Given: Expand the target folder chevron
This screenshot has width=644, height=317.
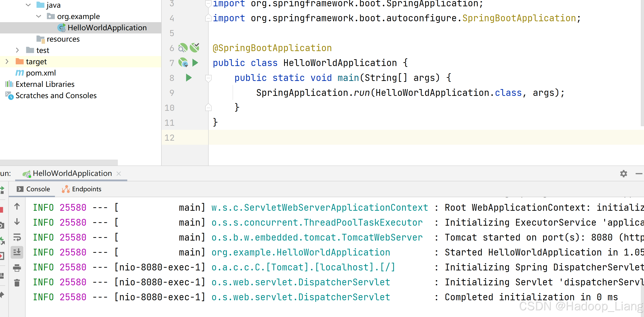Looking at the screenshot, I should [7, 62].
